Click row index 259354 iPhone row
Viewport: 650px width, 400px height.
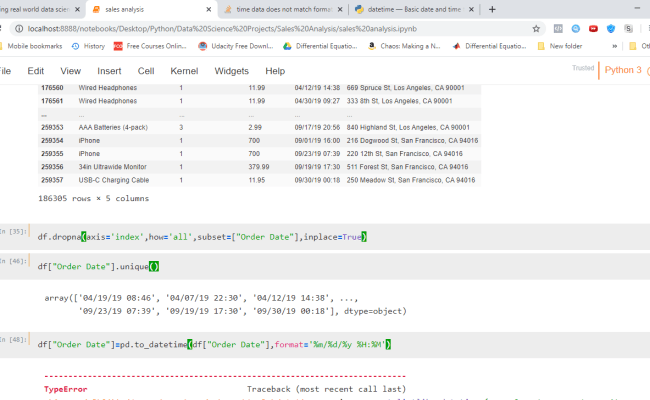coord(52,141)
